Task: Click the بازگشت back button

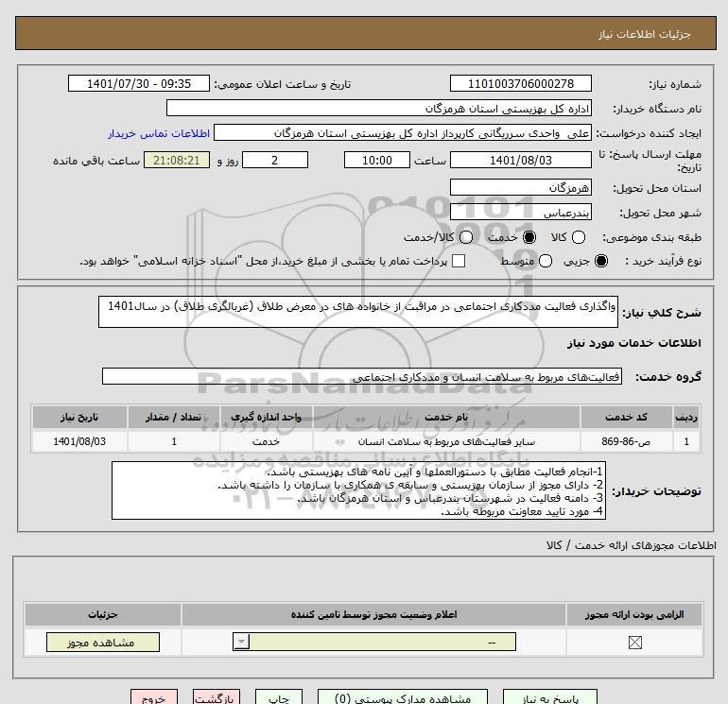Action: click(217, 697)
